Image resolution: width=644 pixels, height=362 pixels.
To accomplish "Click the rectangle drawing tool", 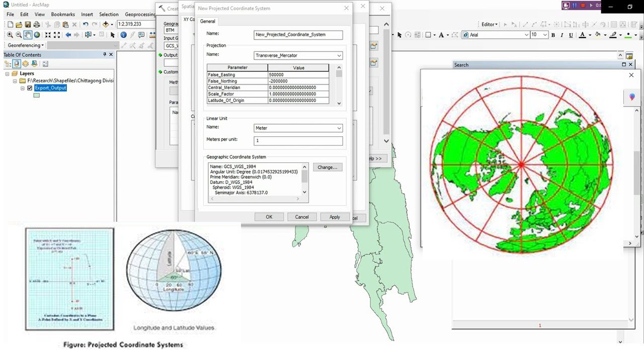I will click(x=428, y=35).
